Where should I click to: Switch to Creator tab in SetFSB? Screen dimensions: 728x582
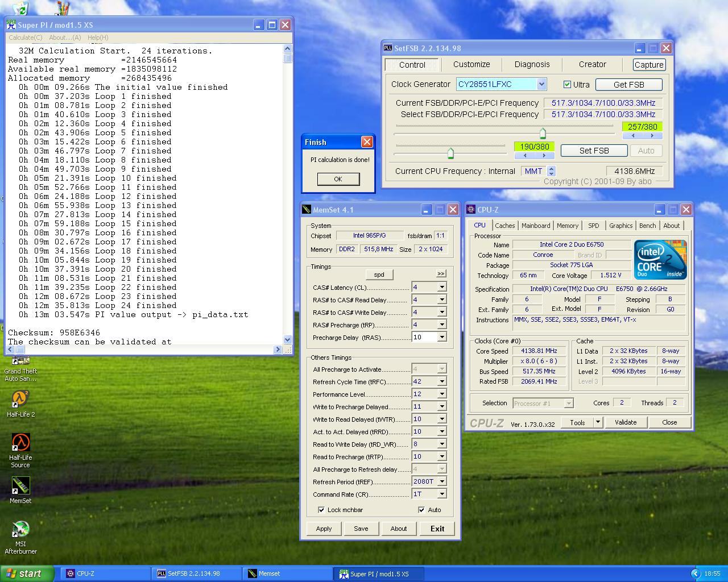coord(592,64)
